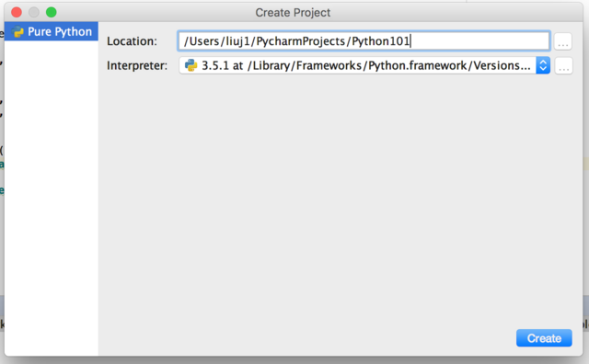Close the Create Project dialog

pyautogui.click(x=17, y=12)
